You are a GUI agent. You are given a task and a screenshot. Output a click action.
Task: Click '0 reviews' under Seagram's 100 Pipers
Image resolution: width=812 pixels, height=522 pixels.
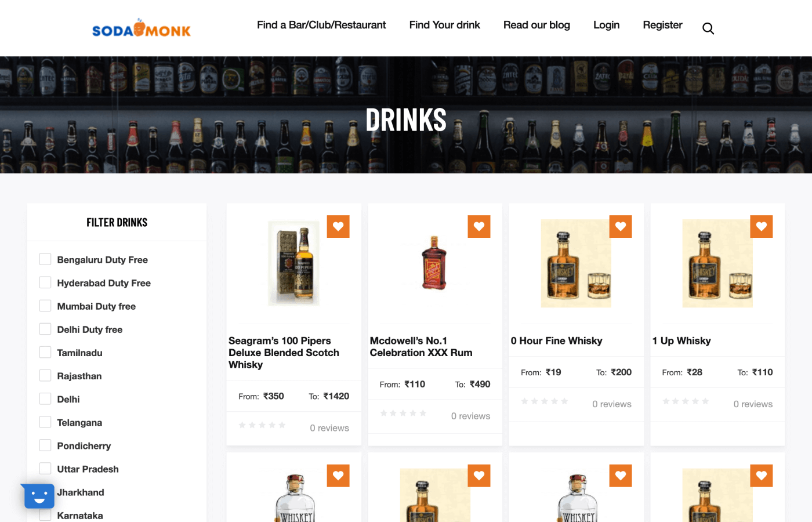pyautogui.click(x=329, y=428)
